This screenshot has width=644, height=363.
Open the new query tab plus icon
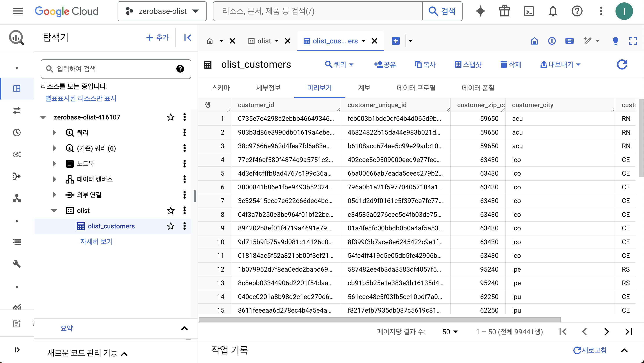coord(395,41)
